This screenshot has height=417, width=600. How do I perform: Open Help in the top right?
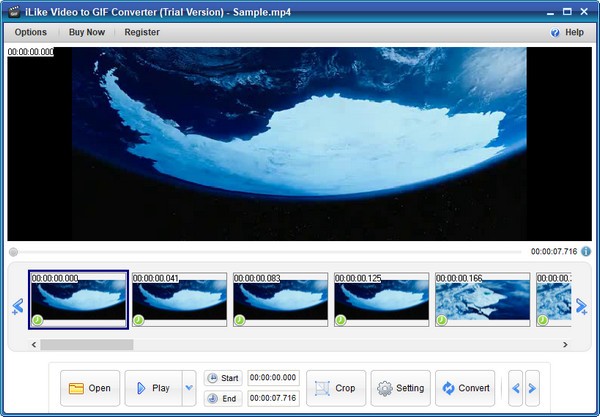pos(567,32)
